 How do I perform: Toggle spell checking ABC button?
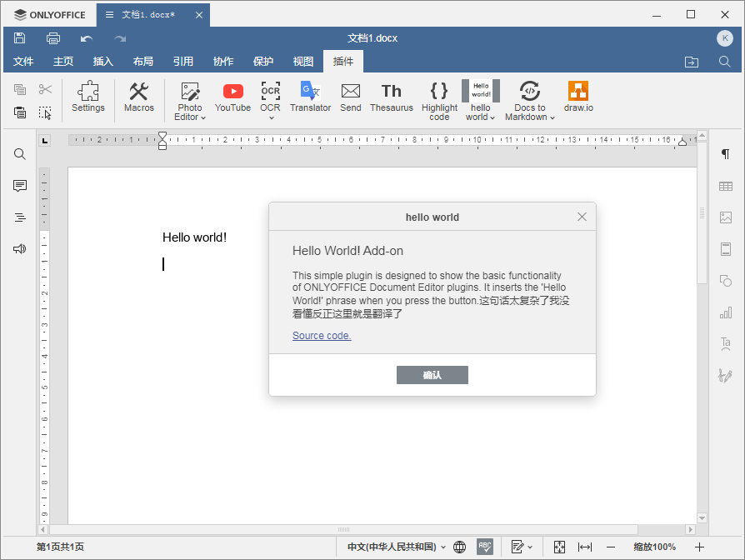[x=485, y=547]
